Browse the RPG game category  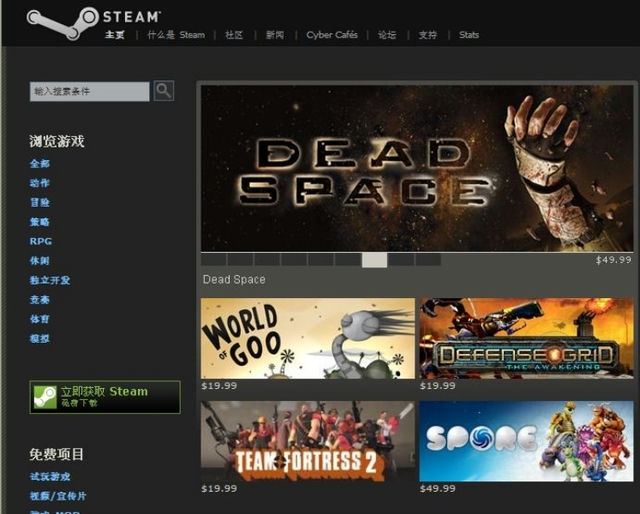pos(40,241)
